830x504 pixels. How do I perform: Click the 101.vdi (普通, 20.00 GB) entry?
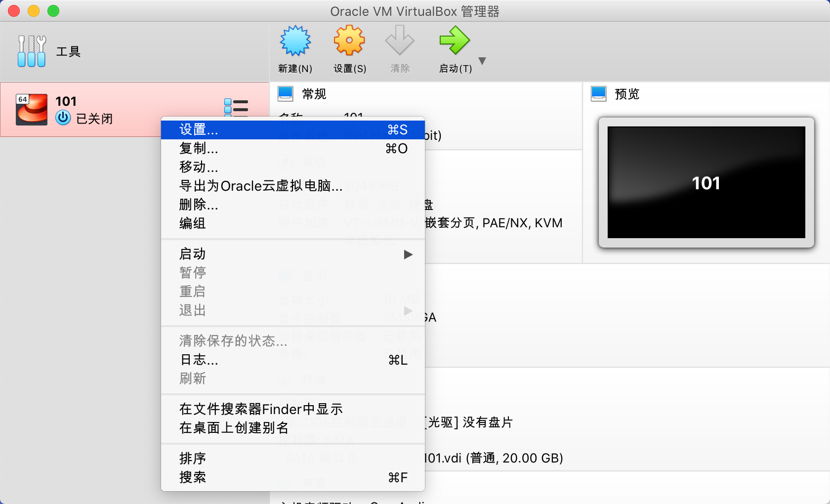494,458
